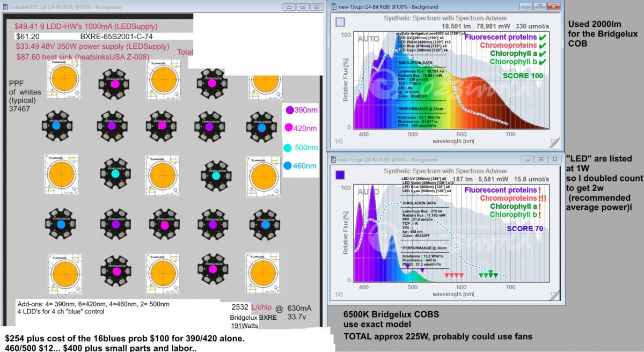Click '78,981 mW' value in new-13
The height and width of the screenshot is (352, 644).
click(x=494, y=26)
